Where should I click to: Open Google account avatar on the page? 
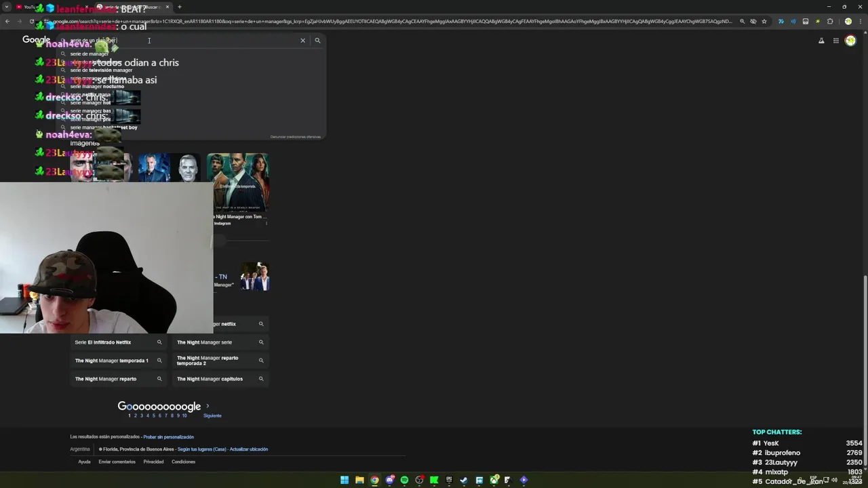tap(850, 41)
